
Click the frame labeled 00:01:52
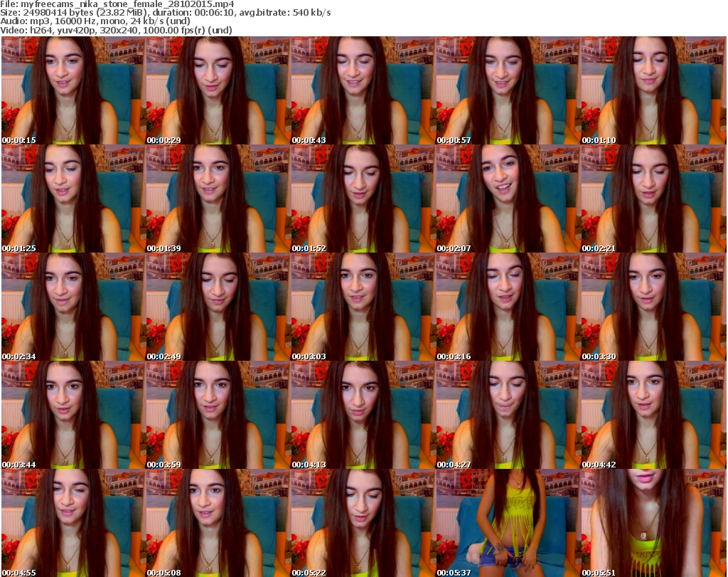(363, 198)
